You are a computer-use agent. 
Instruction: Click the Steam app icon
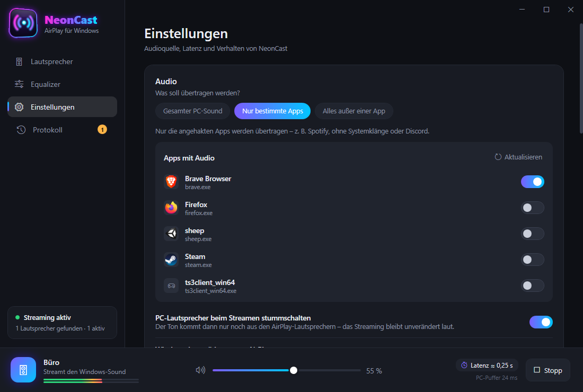171,260
